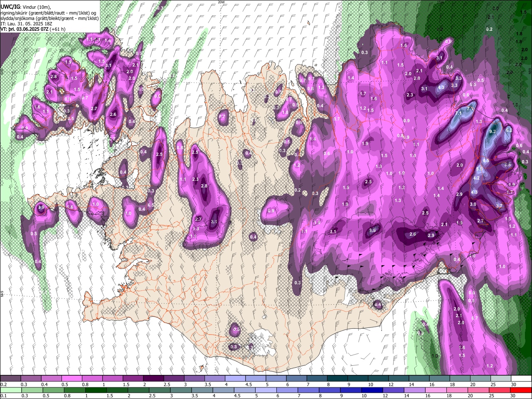Image resolution: width=532 pixels, height=399 pixels.
Task: Click the pale green 0.1 swatch in bottom legend
Action: (10, 390)
